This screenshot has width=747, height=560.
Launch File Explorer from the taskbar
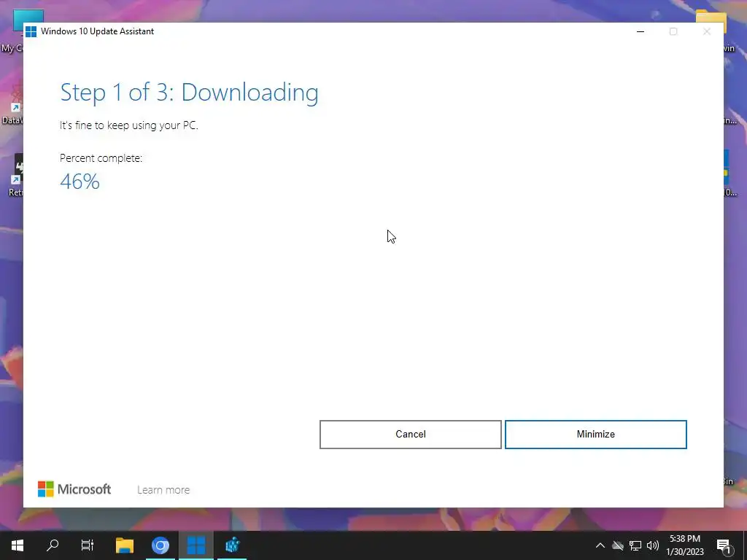tap(124, 545)
